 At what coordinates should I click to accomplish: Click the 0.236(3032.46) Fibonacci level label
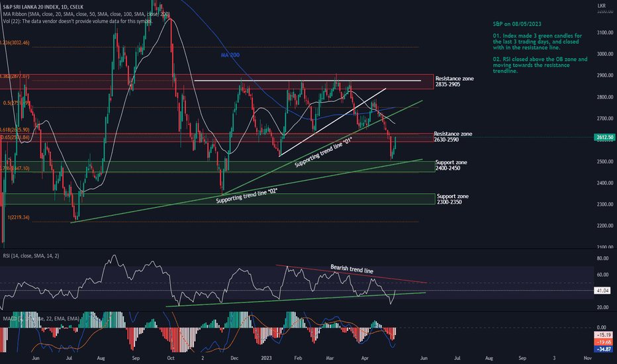15,42
